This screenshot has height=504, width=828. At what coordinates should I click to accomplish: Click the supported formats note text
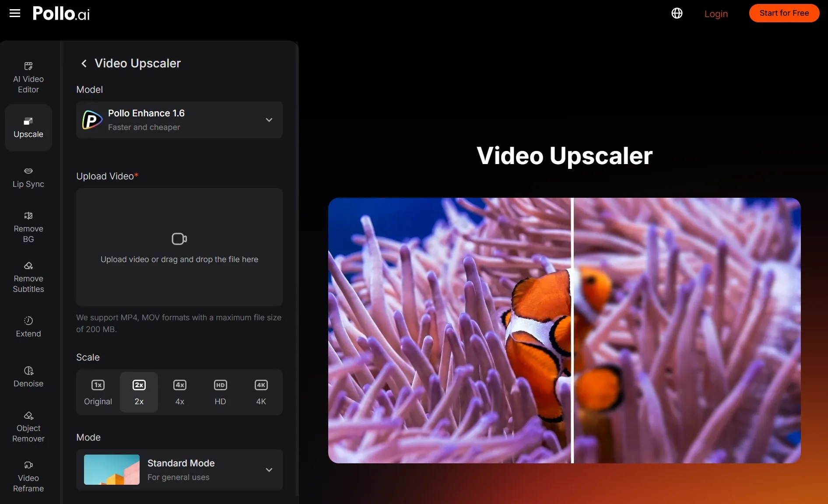[179, 323]
